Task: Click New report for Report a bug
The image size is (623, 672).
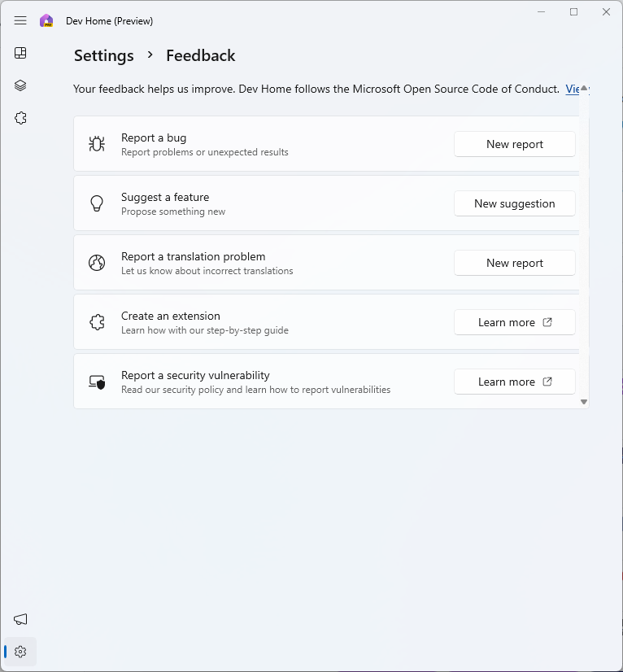Action: tap(514, 143)
